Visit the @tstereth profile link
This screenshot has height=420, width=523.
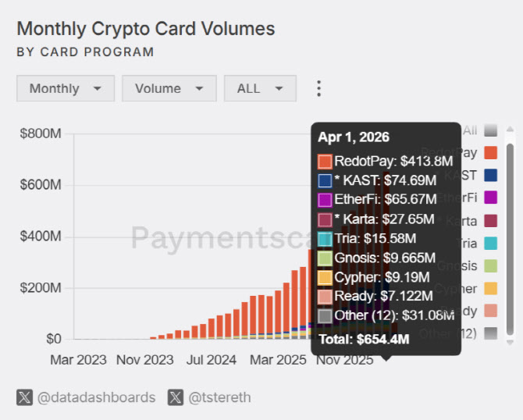219,397
